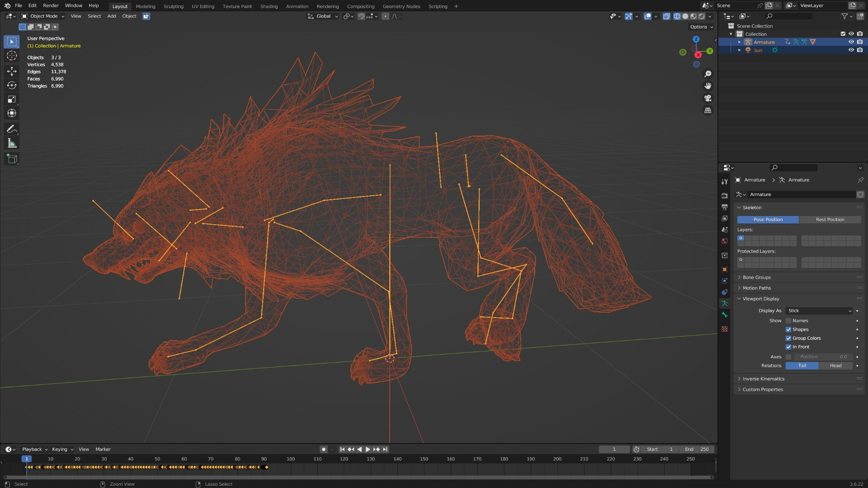Click the Pose Position button
This screenshot has height=488, width=868.
coord(768,220)
